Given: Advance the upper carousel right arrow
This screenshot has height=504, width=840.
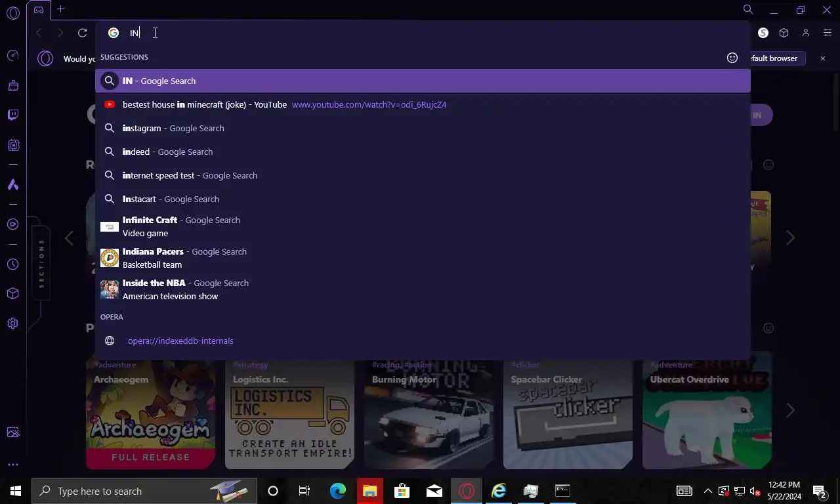Looking at the screenshot, I should pyautogui.click(x=790, y=238).
